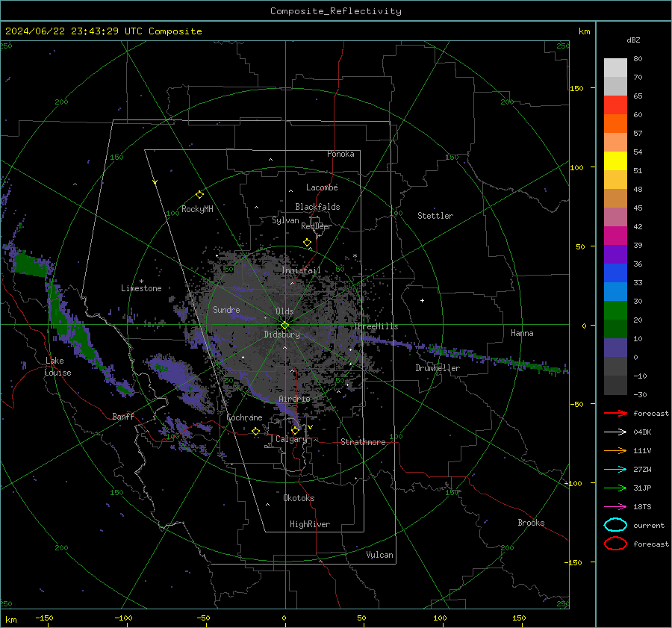Viewport: 672px width, 628px height.
Task: Select the red 60–65 dBZ color swatch
Action: pos(615,105)
